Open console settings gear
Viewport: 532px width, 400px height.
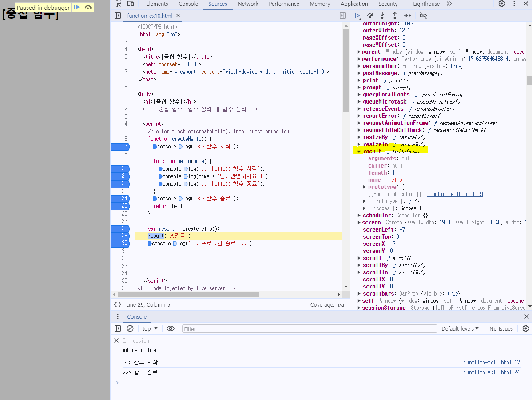coord(525,329)
